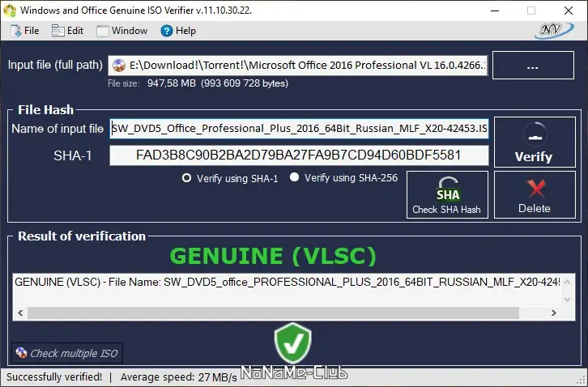Close the ISO Verifier window

coord(569,11)
